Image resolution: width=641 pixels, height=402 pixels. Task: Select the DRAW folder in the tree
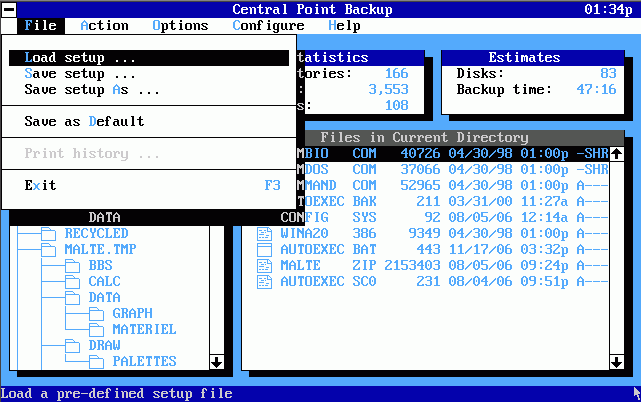(104, 345)
